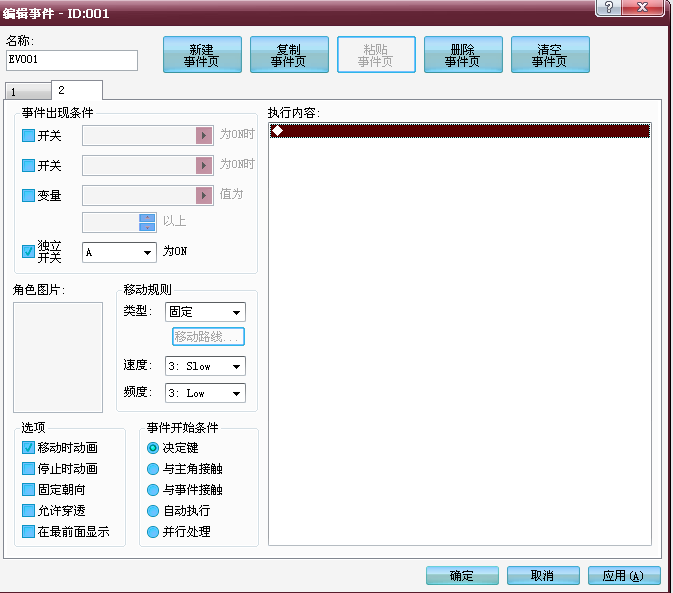Click the diamond marker in 执行内容 list
Screen dimensions: 673x593
tap(277, 130)
